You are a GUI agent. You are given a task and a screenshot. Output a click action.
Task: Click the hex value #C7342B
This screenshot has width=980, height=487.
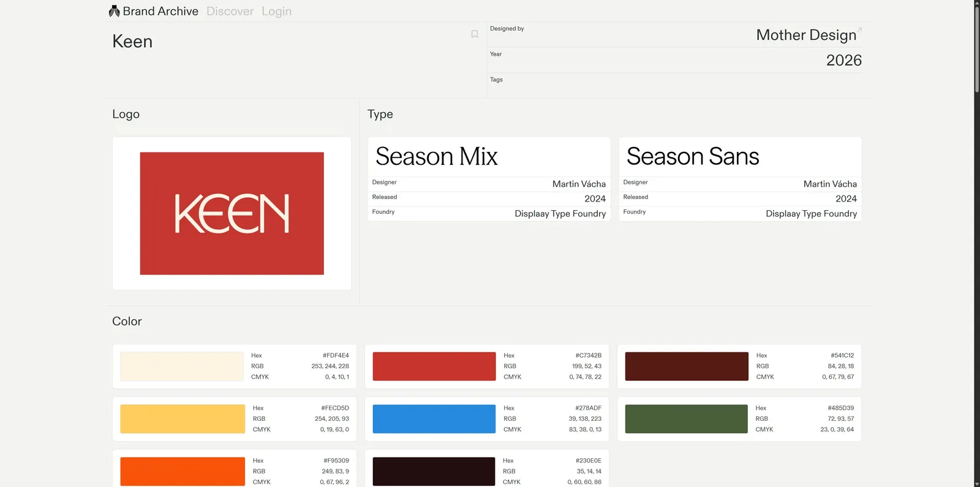tap(588, 355)
